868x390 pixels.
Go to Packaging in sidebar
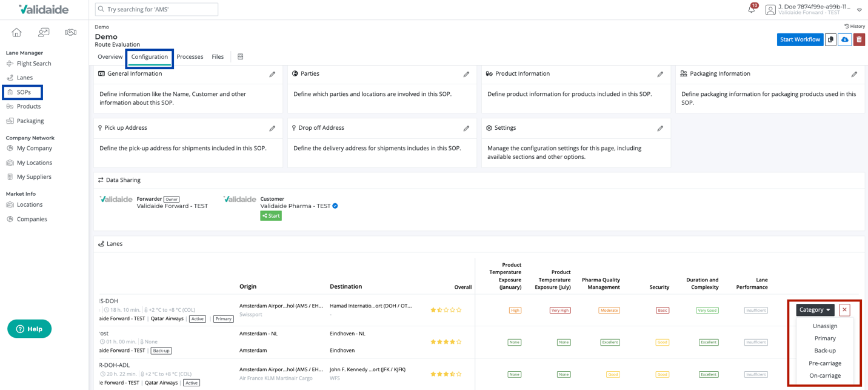click(x=30, y=121)
